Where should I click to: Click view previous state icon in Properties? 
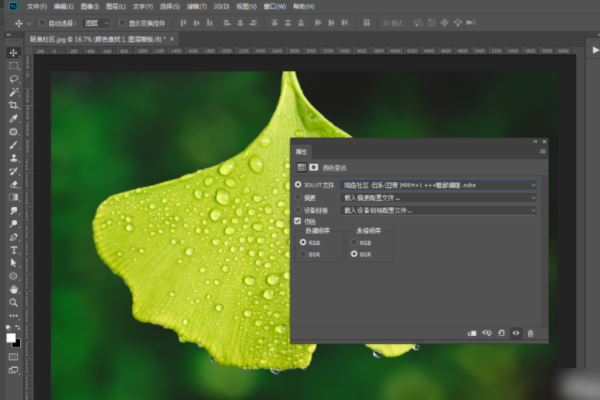(487, 333)
